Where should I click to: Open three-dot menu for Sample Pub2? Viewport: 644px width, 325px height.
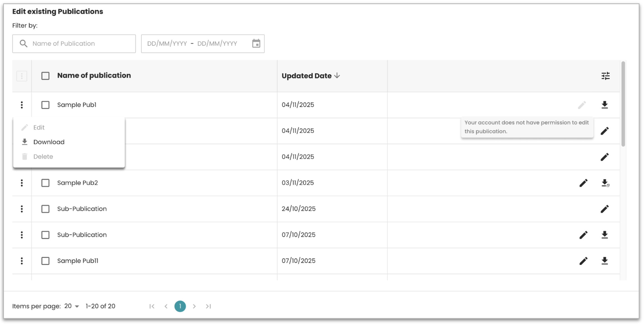click(x=22, y=183)
